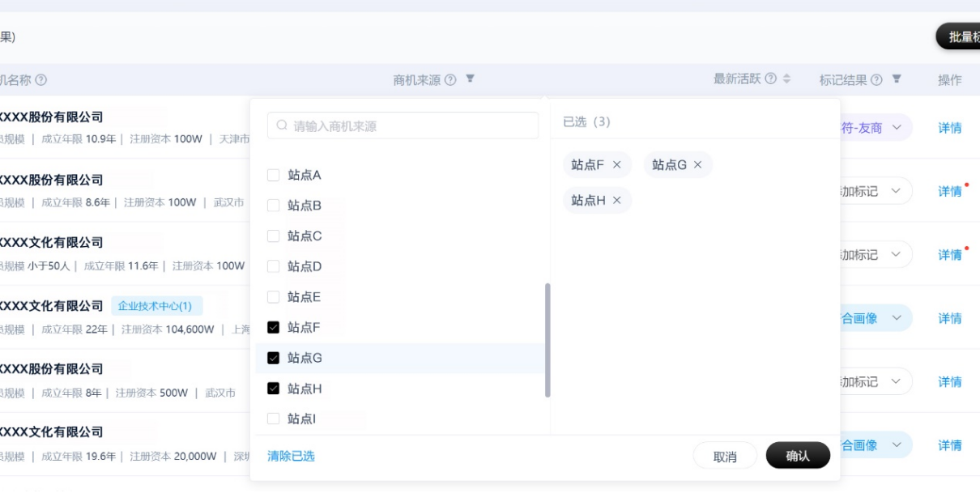
Task: Expand the 符-友商 tag dropdown
Action: [897, 128]
